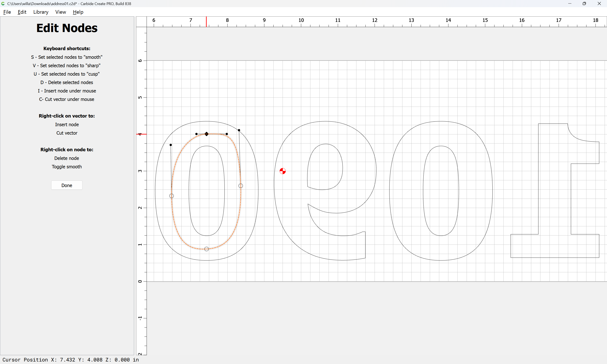Click the red origin marker on canvas

(283, 171)
